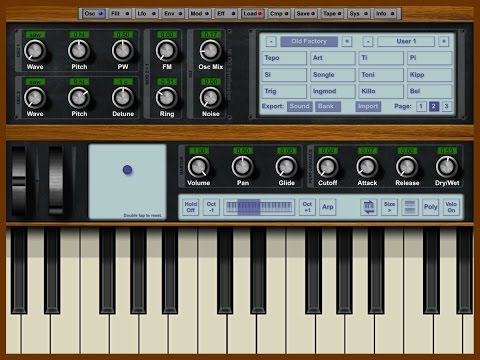This screenshot has height=360, width=480.
Task: Load the Ti preset
Action: click(x=381, y=58)
